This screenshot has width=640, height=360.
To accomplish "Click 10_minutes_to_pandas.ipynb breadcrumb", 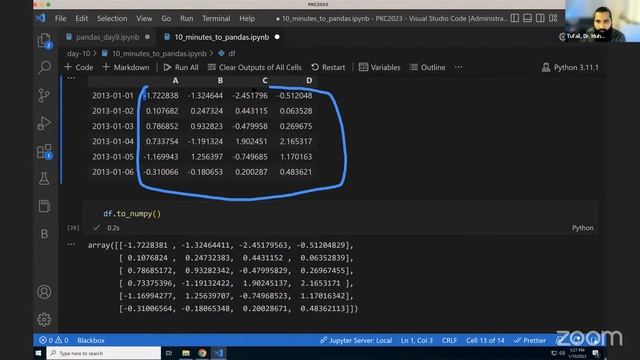I will [159, 53].
